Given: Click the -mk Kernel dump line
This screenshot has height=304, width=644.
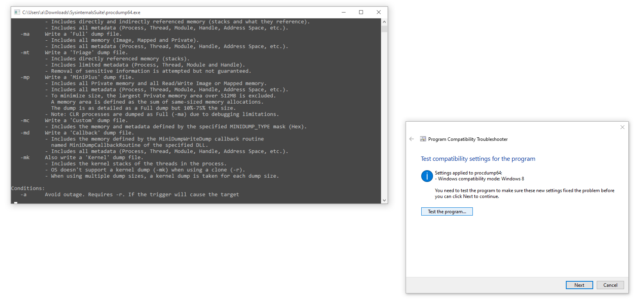Looking at the screenshot, I should 82,158.
